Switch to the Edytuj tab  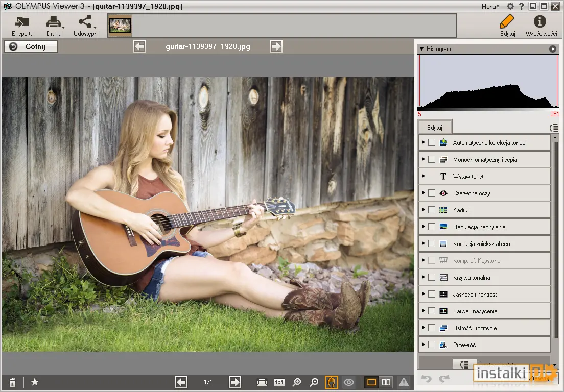tap(435, 128)
